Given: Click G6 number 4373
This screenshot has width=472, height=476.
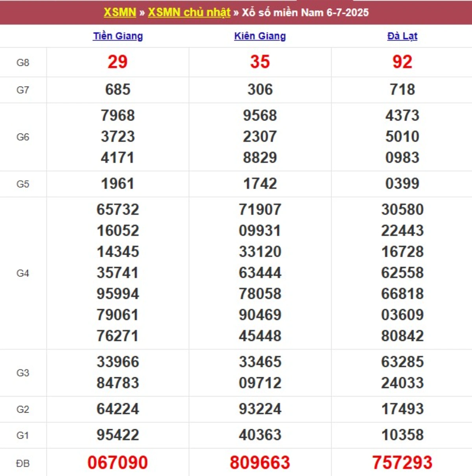Looking at the screenshot, I should click(x=402, y=115).
